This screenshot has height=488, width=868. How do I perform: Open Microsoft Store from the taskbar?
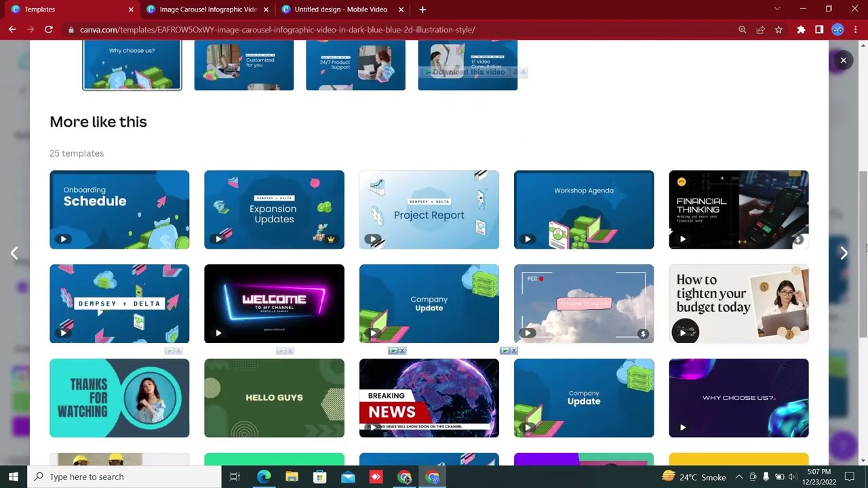click(x=319, y=476)
